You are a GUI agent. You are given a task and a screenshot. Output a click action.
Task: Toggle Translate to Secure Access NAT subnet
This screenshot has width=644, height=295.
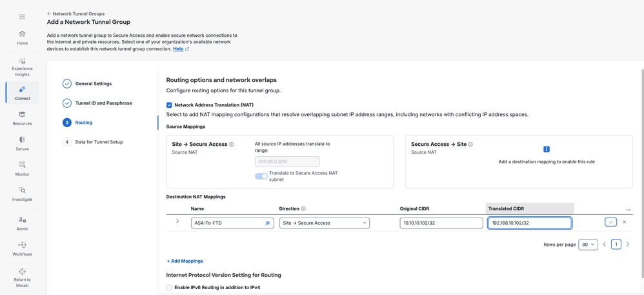pyautogui.click(x=261, y=176)
